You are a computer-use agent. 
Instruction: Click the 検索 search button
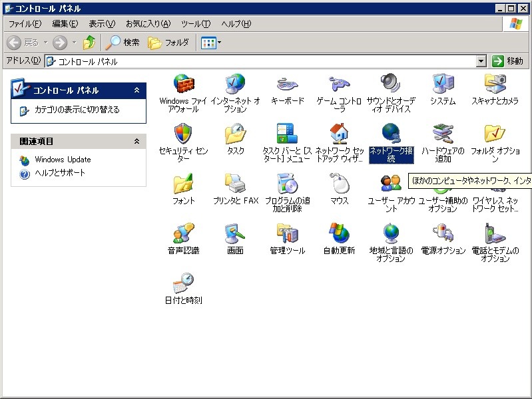coord(123,43)
